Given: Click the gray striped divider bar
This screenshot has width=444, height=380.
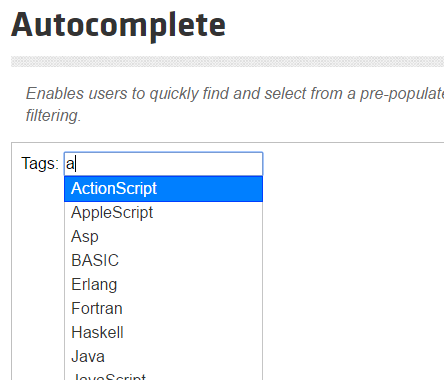Looking at the screenshot, I should pyautogui.click(x=227, y=62).
